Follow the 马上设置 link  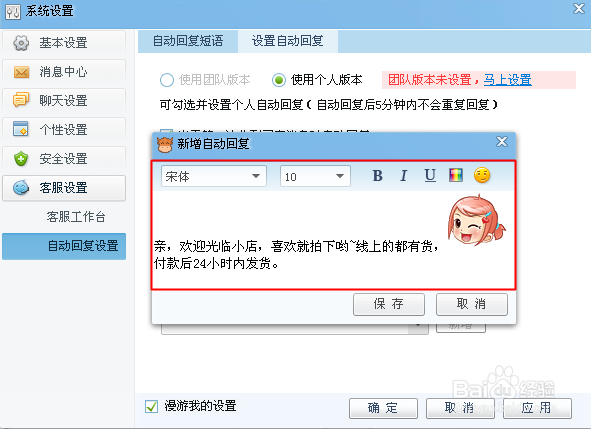[507, 80]
